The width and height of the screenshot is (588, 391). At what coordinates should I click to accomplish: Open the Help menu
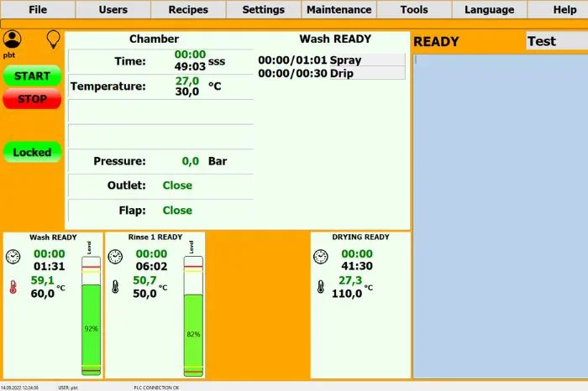(558, 9)
